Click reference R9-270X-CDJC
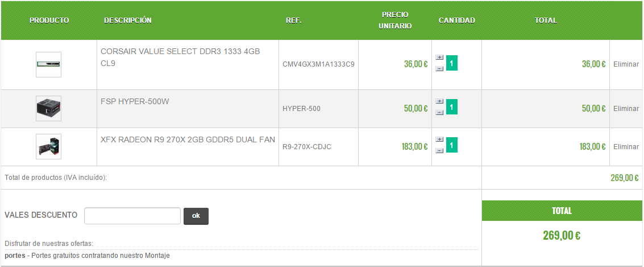 coord(307,147)
